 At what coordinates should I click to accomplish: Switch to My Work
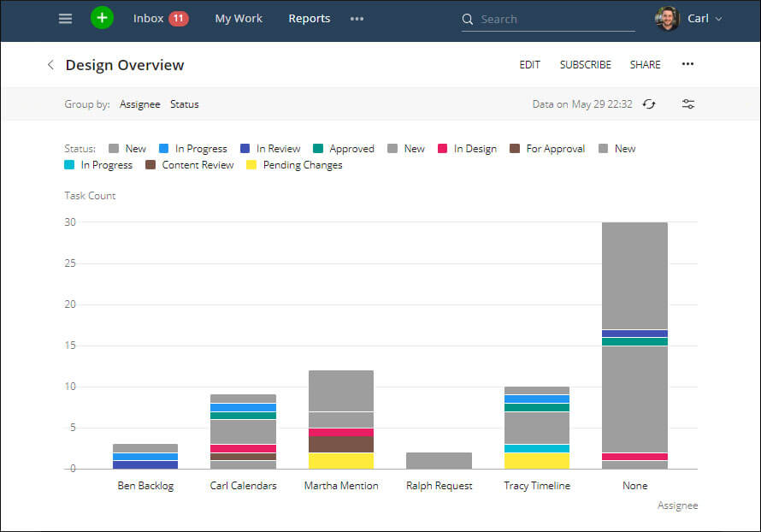pos(238,18)
